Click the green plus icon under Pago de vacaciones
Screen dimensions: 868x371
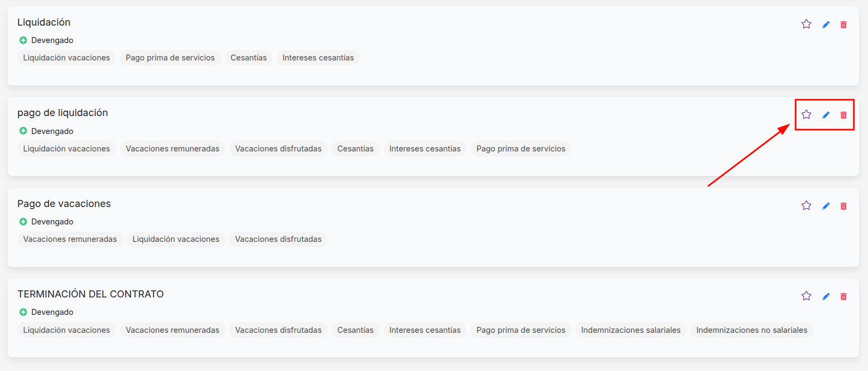click(23, 222)
